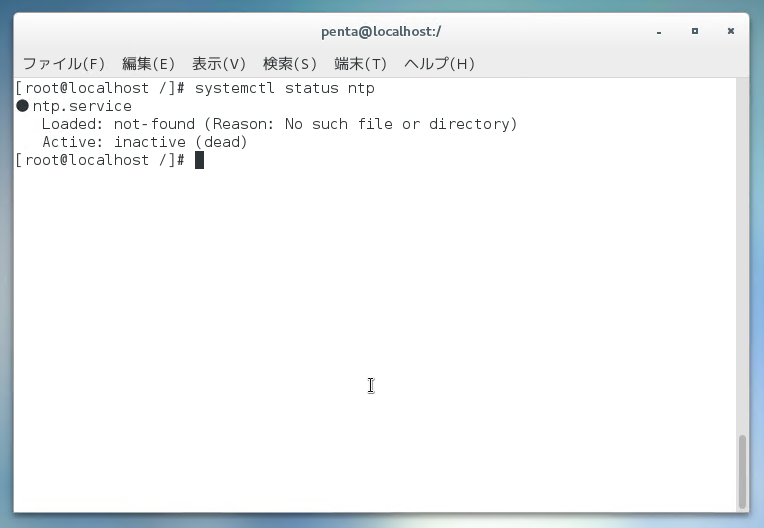Click the 'Active: inactive (dead)' line
The width and height of the screenshot is (764, 528).
[145, 142]
